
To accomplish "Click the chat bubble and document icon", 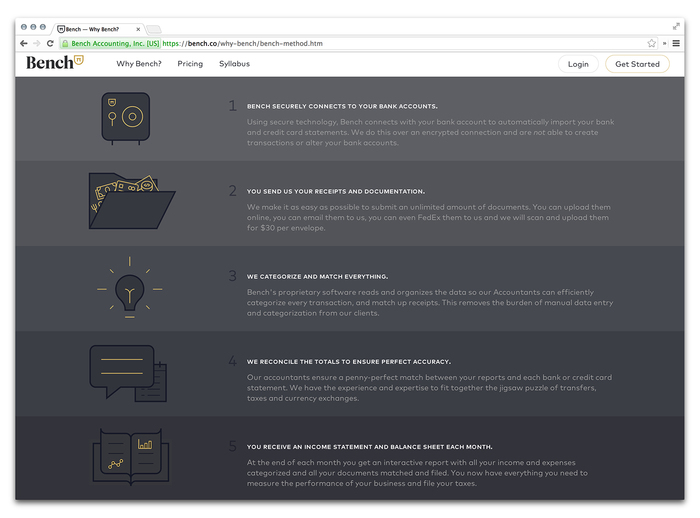I will point(128,372).
